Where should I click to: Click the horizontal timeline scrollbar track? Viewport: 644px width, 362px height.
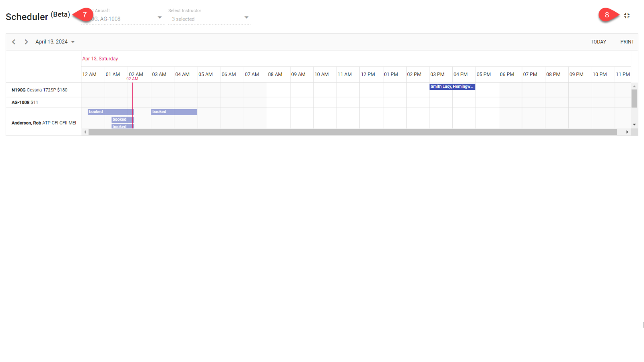[x=352, y=132]
